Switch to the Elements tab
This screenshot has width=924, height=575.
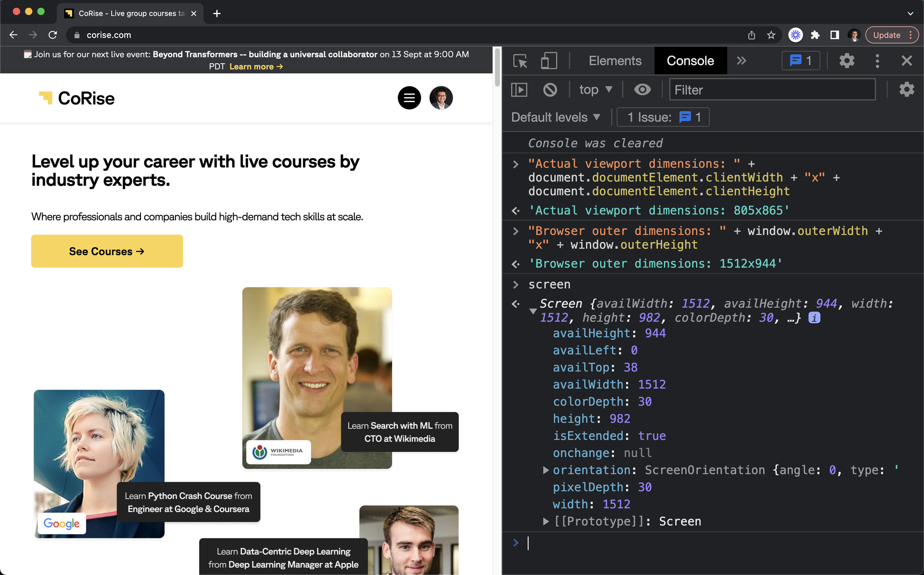(x=615, y=61)
